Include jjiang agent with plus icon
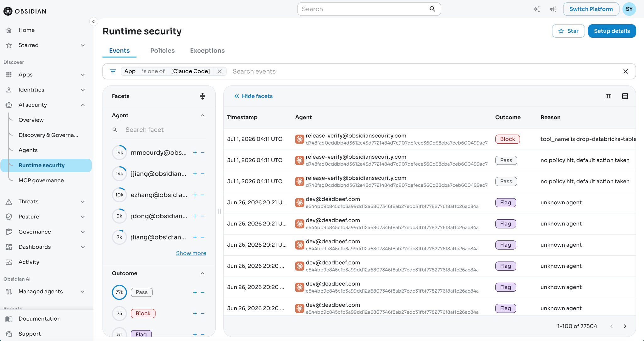 pyautogui.click(x=195, y=174)
